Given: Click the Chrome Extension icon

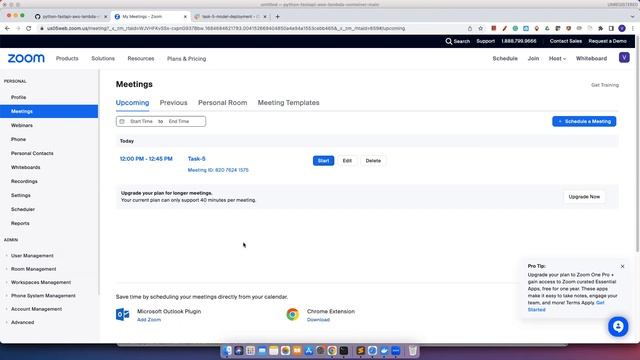Looking at the screenshot, I should [292, 314].
